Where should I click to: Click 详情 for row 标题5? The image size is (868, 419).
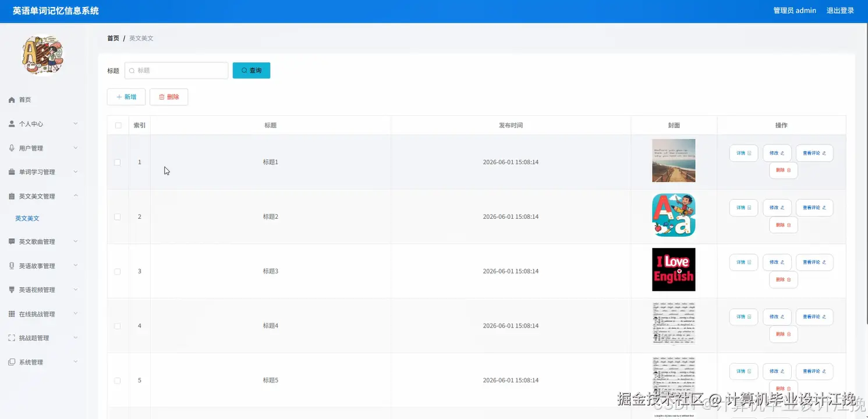[743, 371]
